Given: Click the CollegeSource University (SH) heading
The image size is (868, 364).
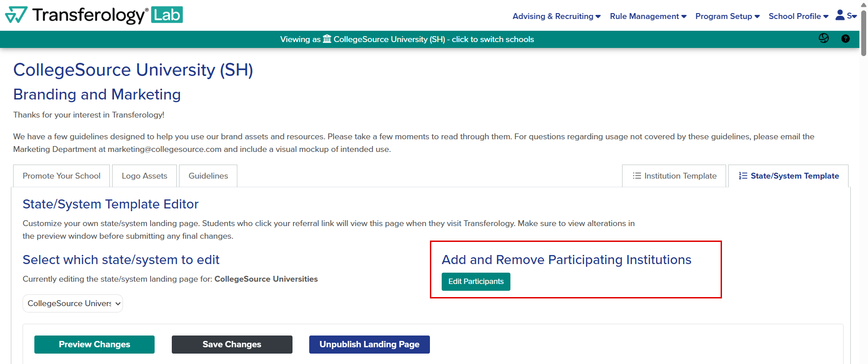Looking at the screenshot, I should click(x=133, y=70).
